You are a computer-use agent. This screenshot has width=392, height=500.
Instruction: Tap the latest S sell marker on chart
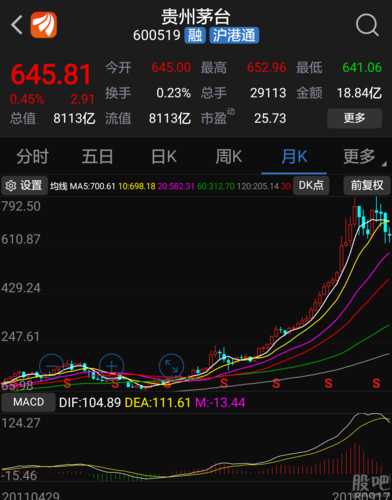376,383
